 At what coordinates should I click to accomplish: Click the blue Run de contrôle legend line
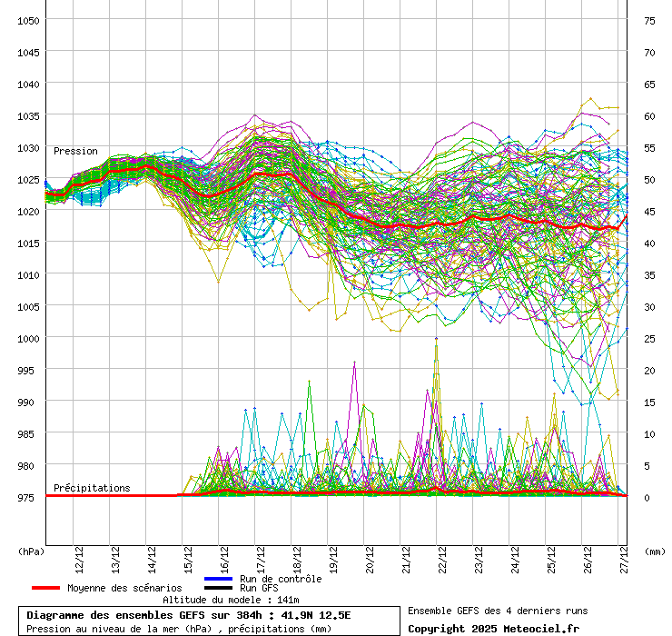tap(219, 579)
